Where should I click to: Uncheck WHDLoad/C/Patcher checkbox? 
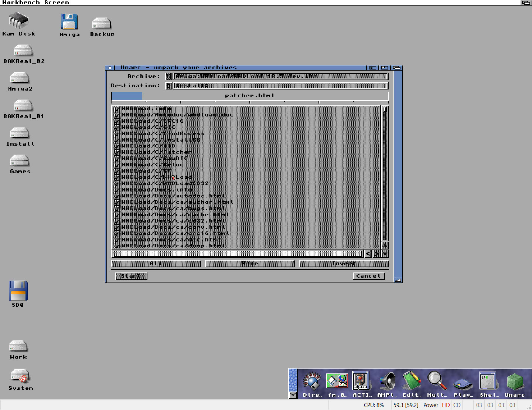[117, 153]
